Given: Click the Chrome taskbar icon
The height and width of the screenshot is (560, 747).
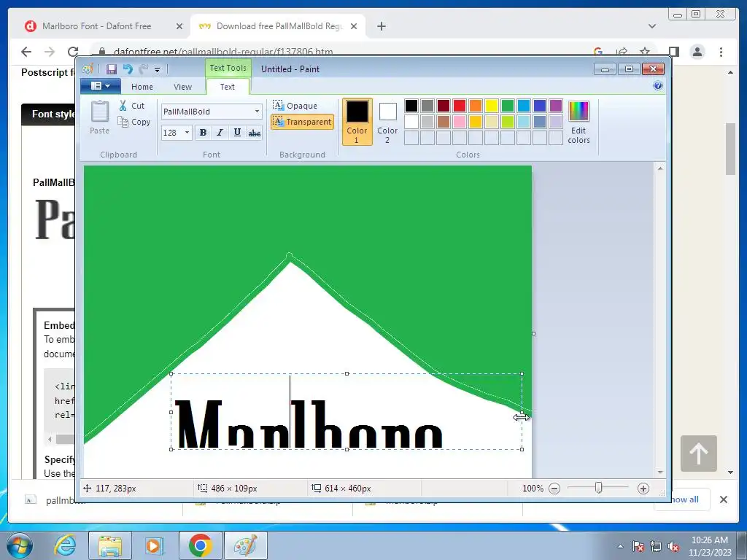Looking at the screenshot, I should 200,545.
